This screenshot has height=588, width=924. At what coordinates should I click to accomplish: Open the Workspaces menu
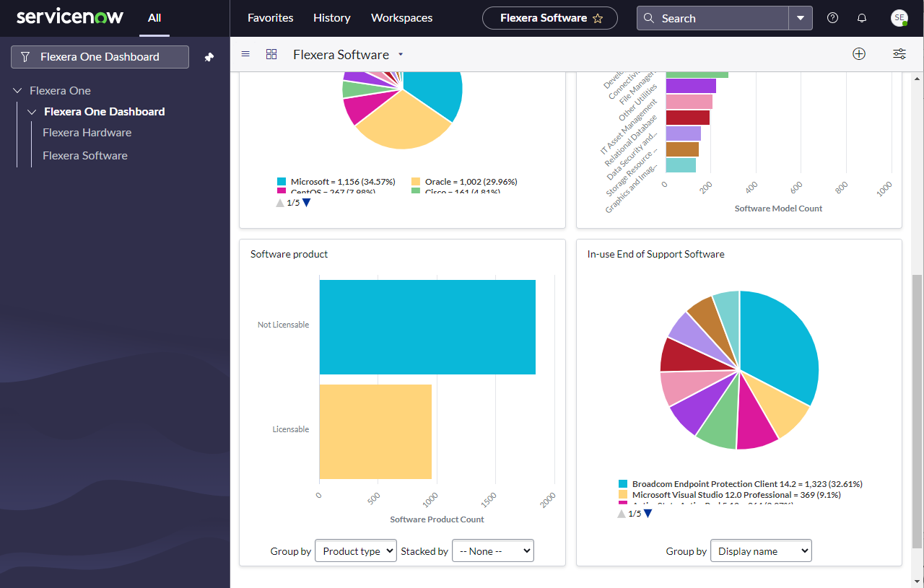point(401,18)
